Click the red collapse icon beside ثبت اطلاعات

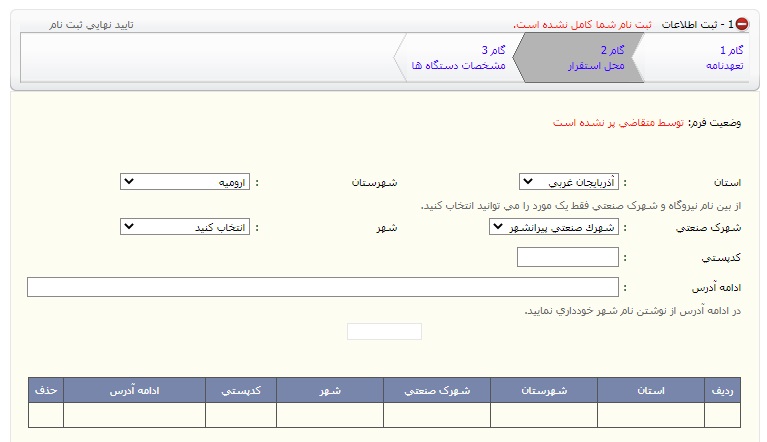pos(742,24)
